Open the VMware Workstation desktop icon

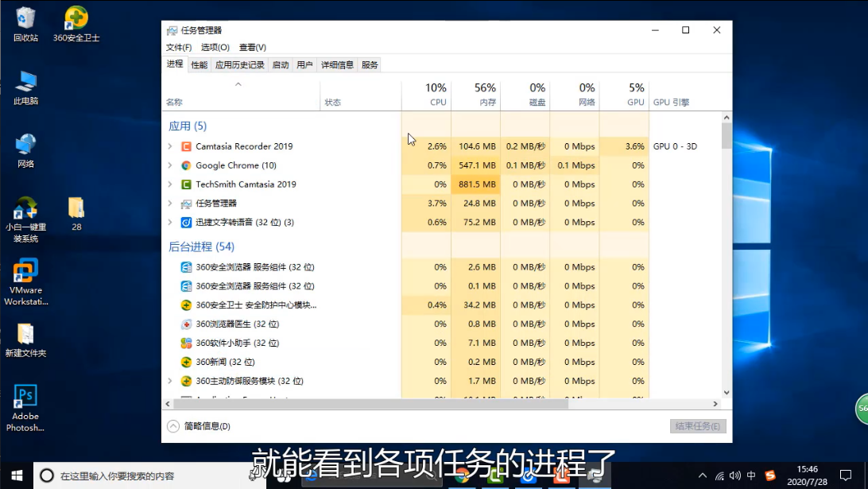coord(25,271)
